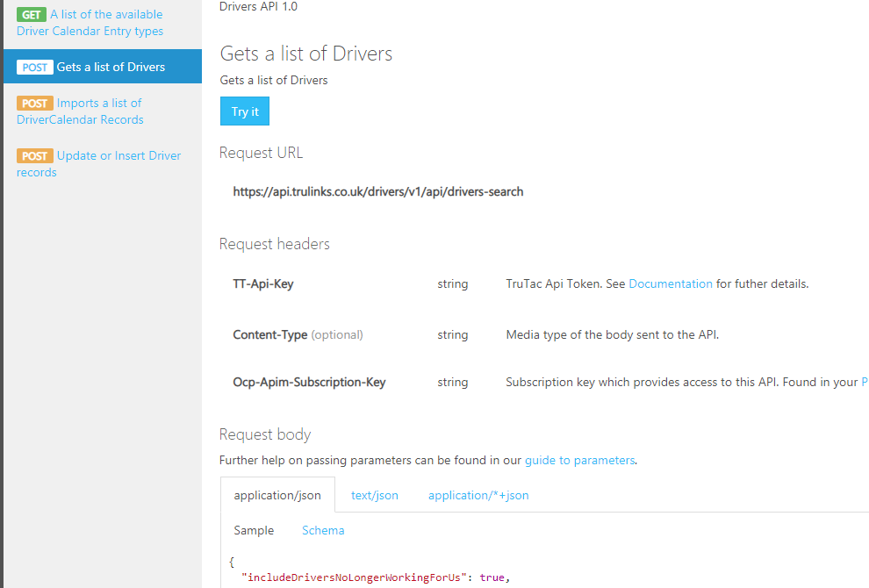Viewport: 869px width, 588px height.
Task: Switch to the application/json tab
Action: click(x=277, y=495)
